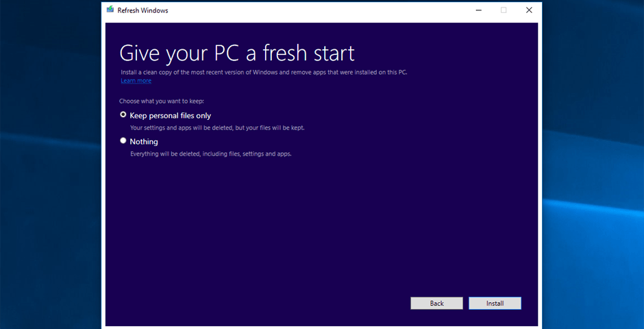Click the Install button
This screenshot has height=329, width=644.
pyautogui.click(x=495, y=303)
